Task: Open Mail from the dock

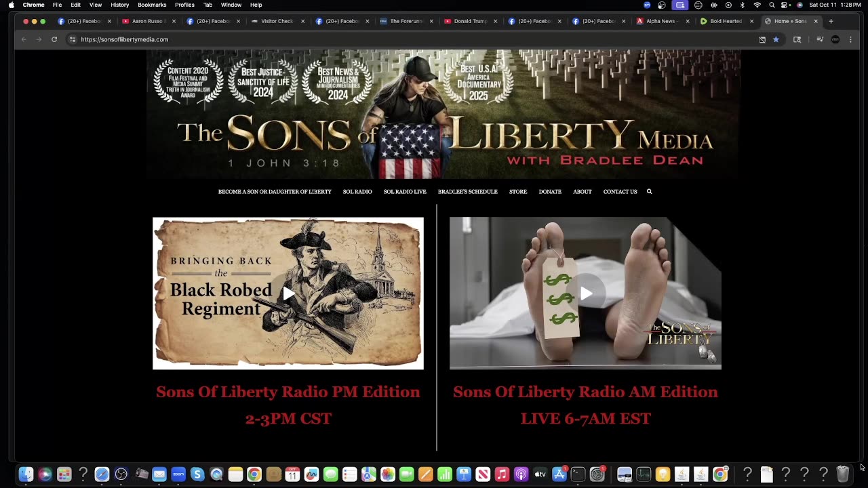Action: [159, 474]
